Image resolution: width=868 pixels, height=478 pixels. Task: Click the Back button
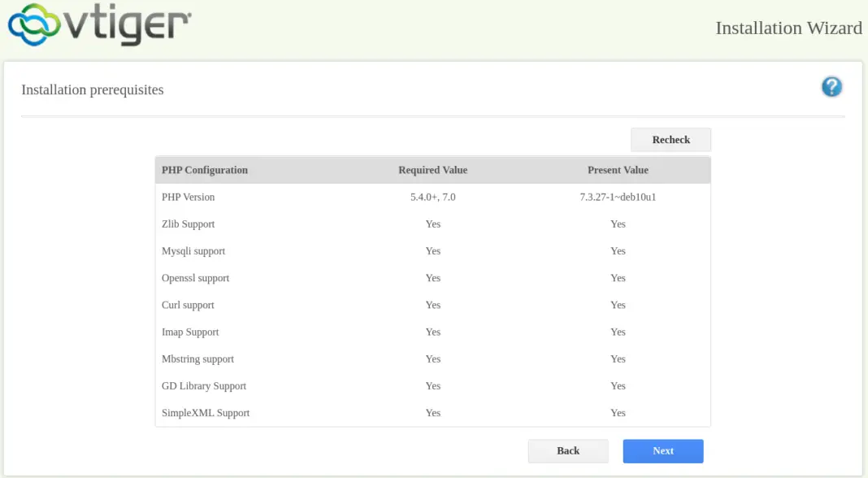pyautogui.click(x=568, y=450)
